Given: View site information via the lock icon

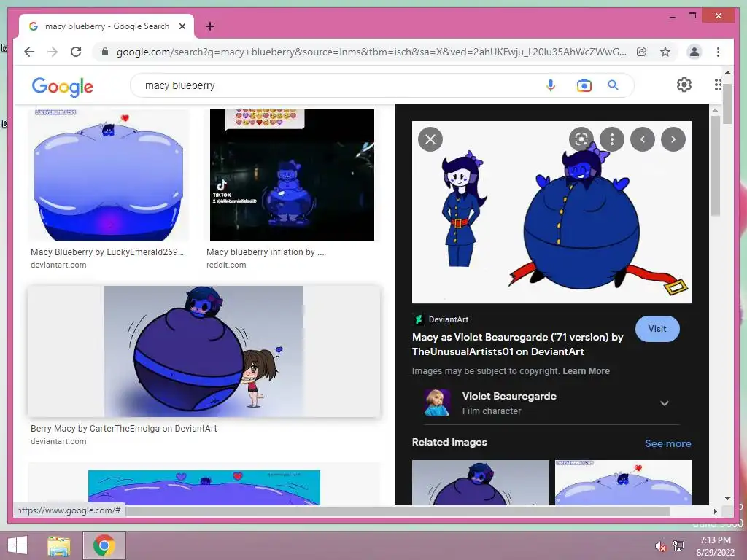Looking at the screenshot, I should pos(105,52).
